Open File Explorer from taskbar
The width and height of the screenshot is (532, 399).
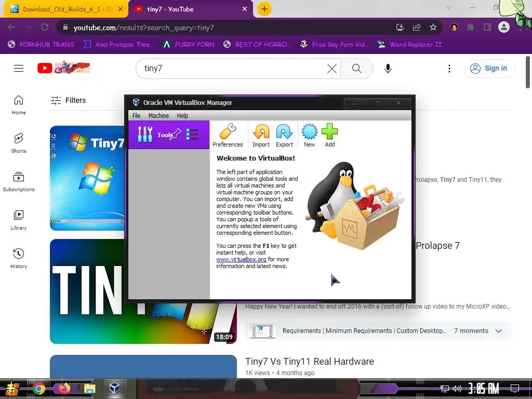tap(89, 389)
